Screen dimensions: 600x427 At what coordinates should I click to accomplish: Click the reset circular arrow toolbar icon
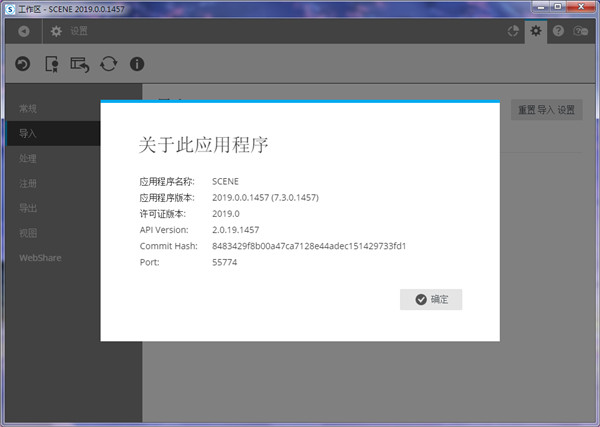22,64
